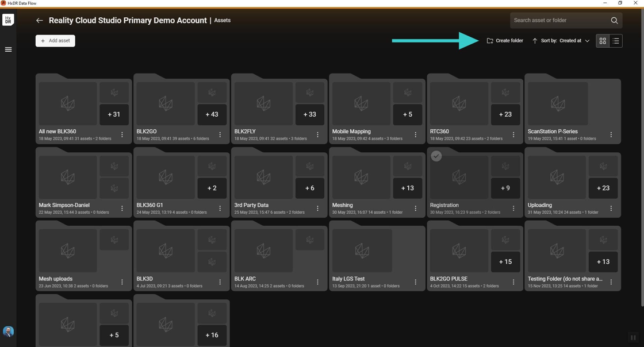Click Create folder
This screenshot has width=644, height=347.
[x=505, y=41]
